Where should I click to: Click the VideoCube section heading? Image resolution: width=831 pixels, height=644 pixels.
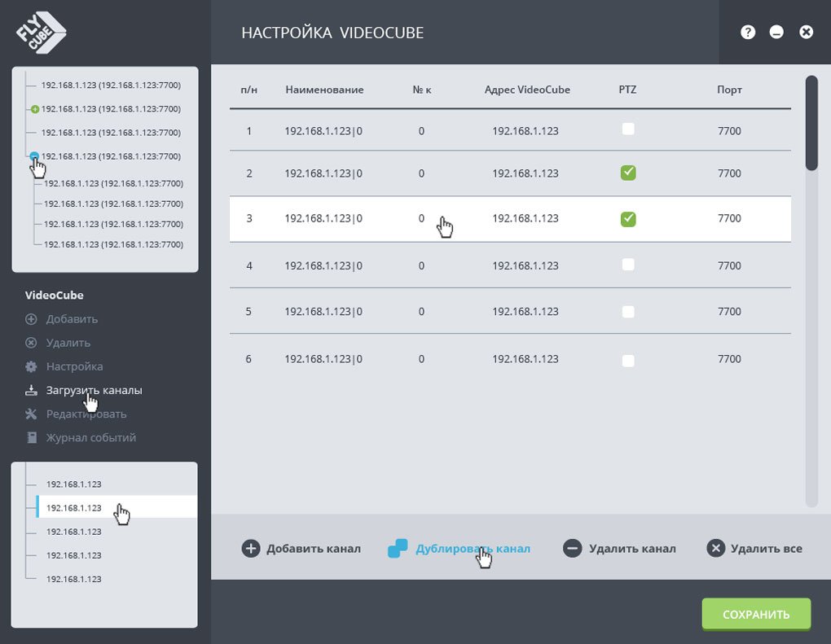54,295
